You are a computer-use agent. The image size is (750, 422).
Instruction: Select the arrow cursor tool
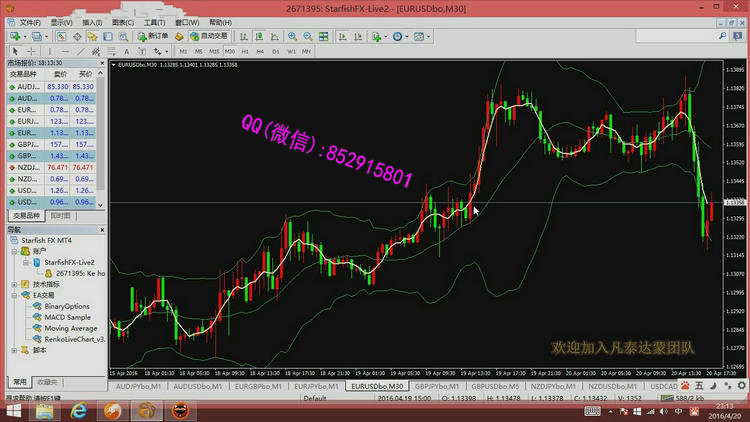coord(14,51)
